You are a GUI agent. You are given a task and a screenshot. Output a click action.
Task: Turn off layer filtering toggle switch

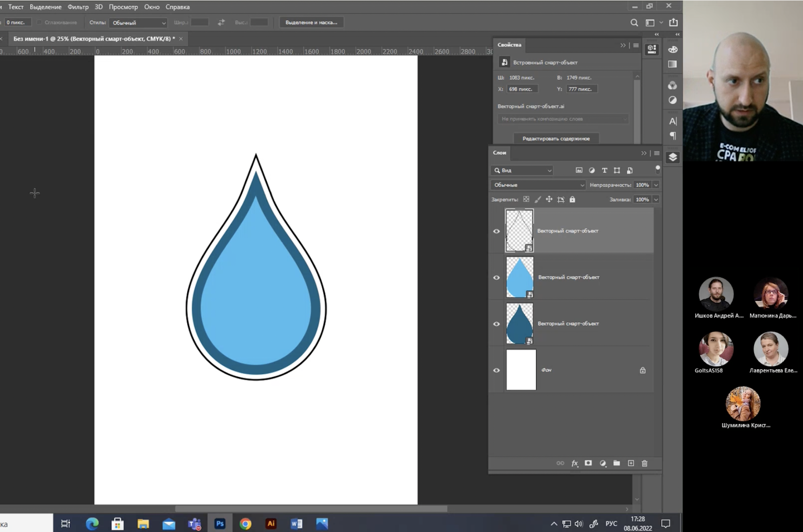658,170
